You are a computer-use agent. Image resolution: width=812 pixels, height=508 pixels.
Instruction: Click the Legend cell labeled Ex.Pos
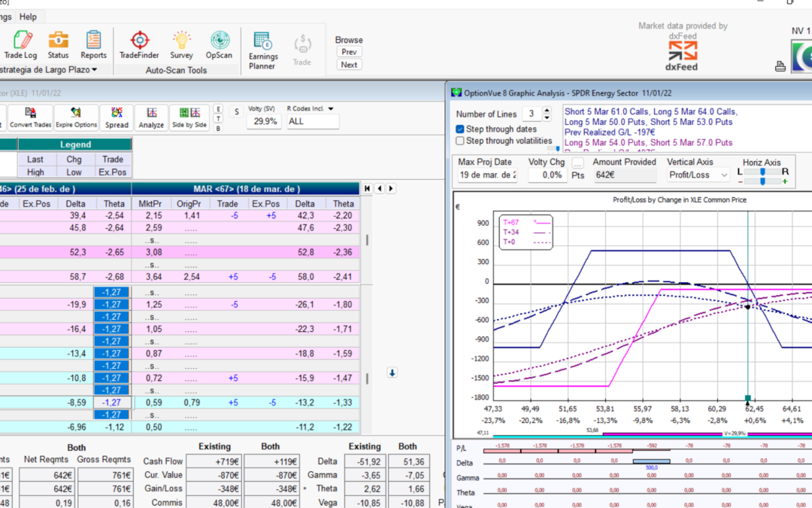[x=112, y=172]
